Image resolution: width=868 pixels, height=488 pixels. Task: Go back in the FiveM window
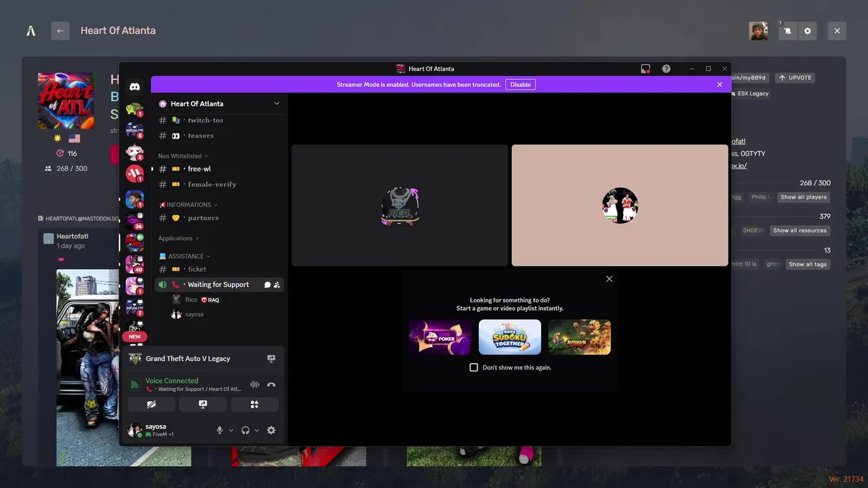(60, 30)
